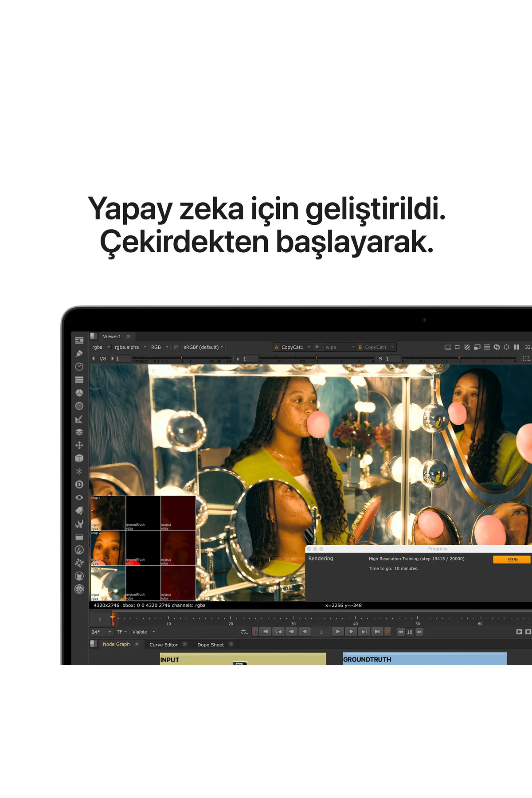This screenshot has width=532, height=798.
Task: Click the orange timeline playhead marker
Action: pyautogui.click(x=113, y=617)
